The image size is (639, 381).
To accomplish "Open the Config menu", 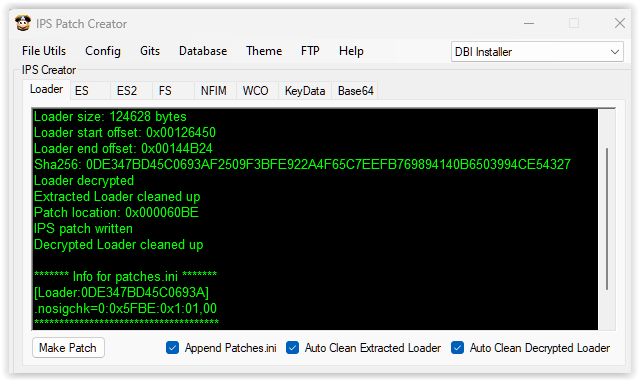I will pos(103,51).
